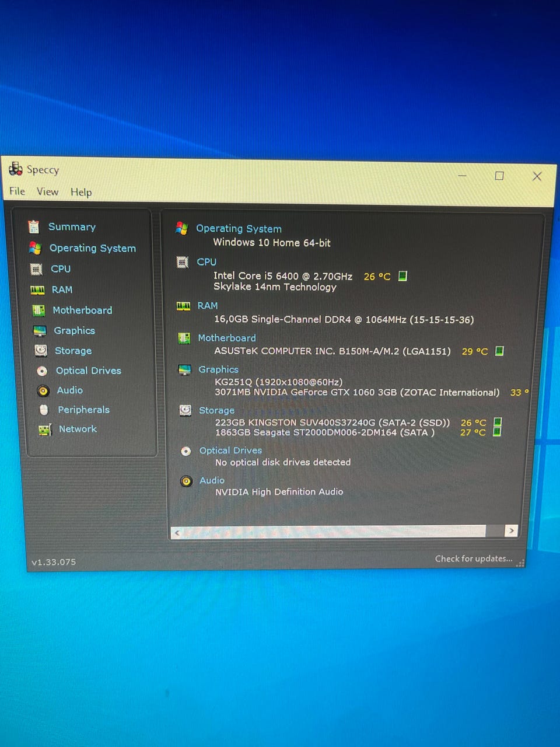This screenshot has height=747, width=560.
Task: Click the Peripherals mouse icon in sidebar
Action: [x=44, y=410]
